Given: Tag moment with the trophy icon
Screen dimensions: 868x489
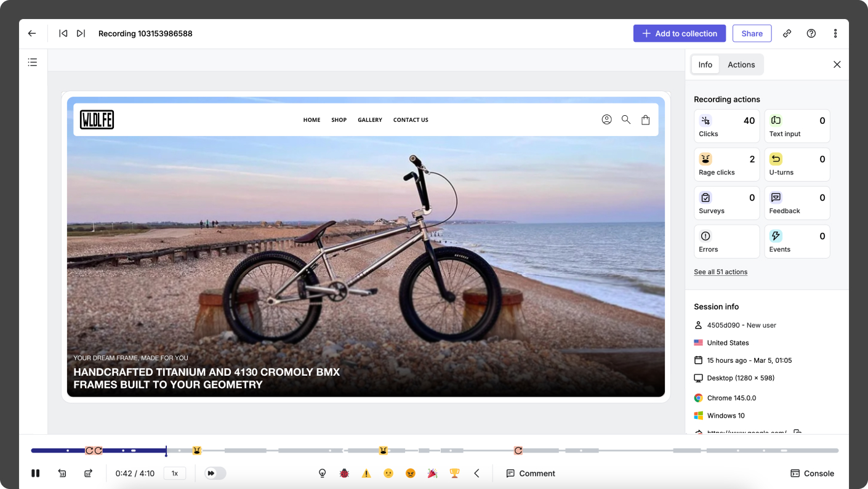Looking at the screenshot, I should pyautogui.click(x=455, y=473).
